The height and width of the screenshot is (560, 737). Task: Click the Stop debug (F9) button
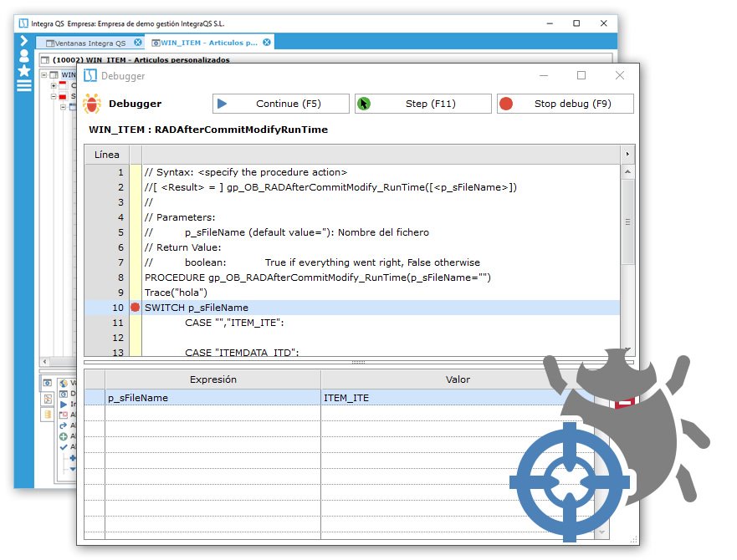[x=566, y=104]
